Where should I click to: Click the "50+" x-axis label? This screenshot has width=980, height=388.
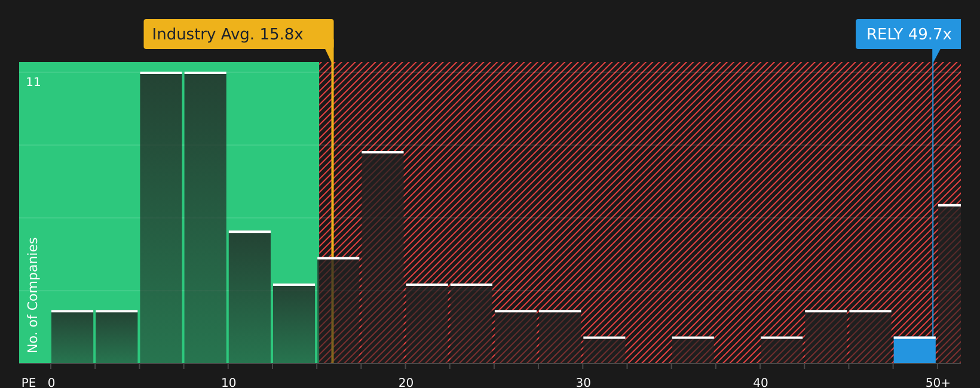coord(937,382)
